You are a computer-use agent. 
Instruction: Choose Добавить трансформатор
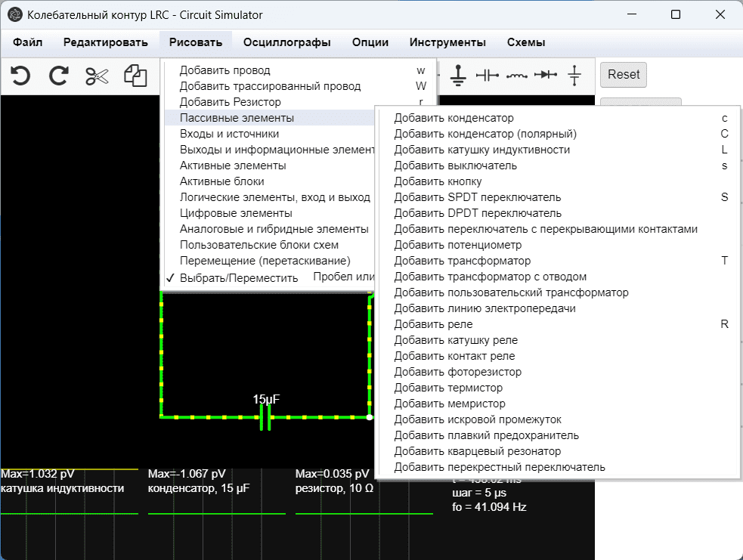tap(559, 261)
